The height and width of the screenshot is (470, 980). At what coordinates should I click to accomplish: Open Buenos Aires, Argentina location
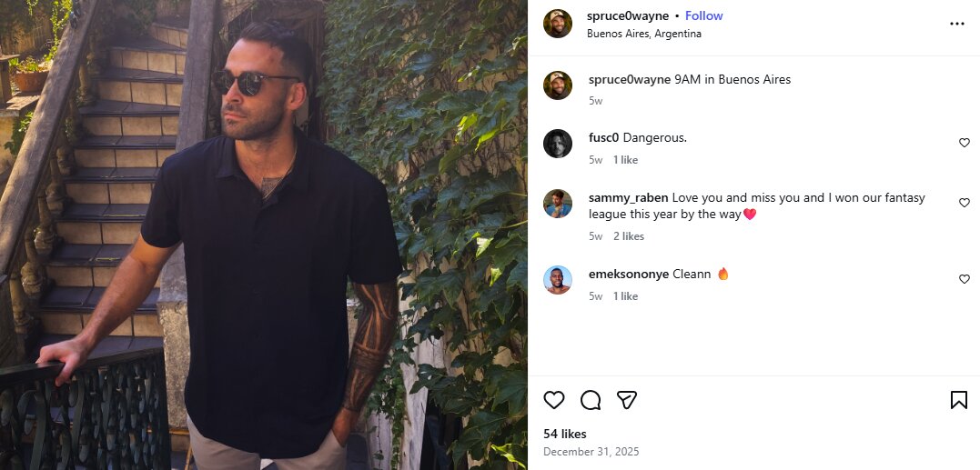click(x=644, y=34)
